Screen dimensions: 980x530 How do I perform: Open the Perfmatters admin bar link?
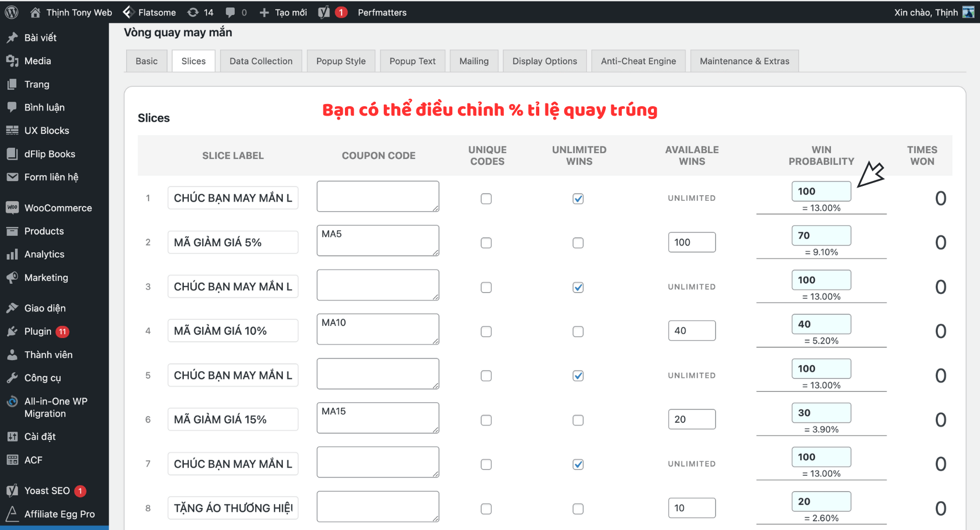click(382, 12)
